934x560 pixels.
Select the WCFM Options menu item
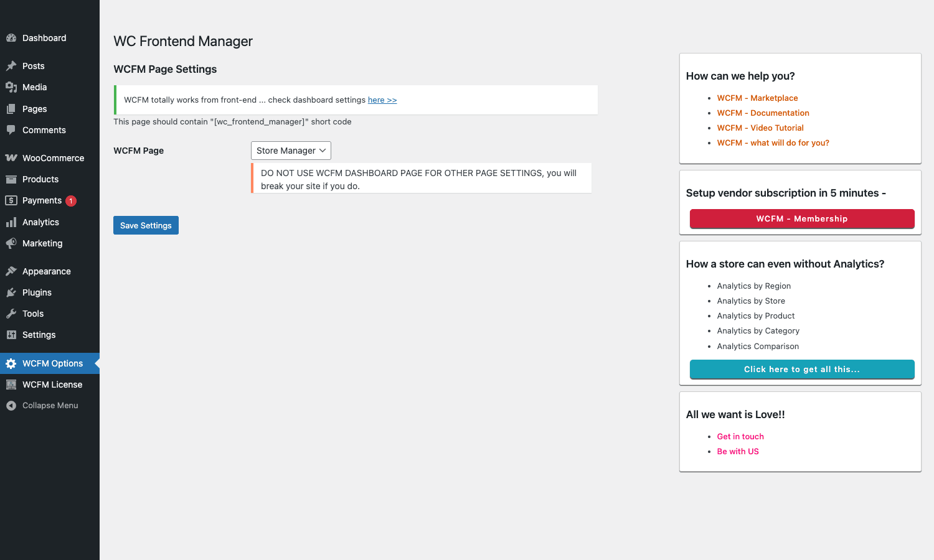click(50, 363)
